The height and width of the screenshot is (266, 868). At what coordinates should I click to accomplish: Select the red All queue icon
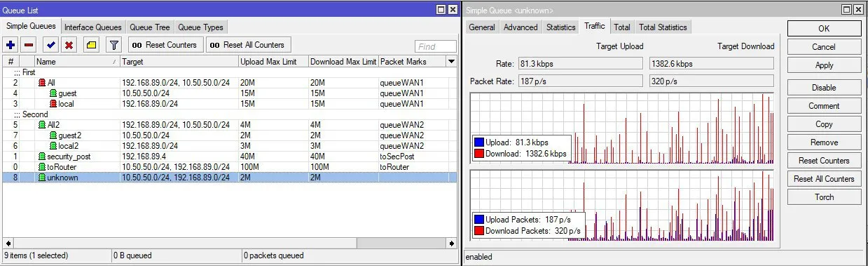[x=42, y=83]
